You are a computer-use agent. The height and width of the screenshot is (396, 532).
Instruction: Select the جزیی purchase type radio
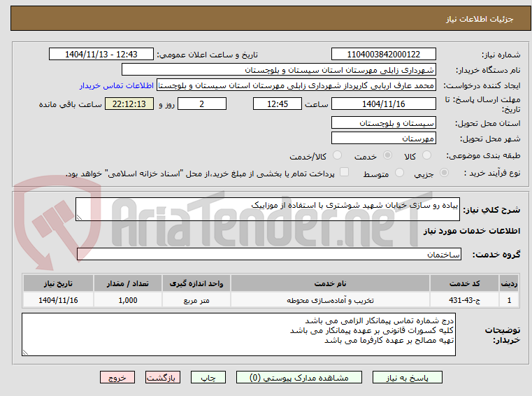[x=444, y=173]
